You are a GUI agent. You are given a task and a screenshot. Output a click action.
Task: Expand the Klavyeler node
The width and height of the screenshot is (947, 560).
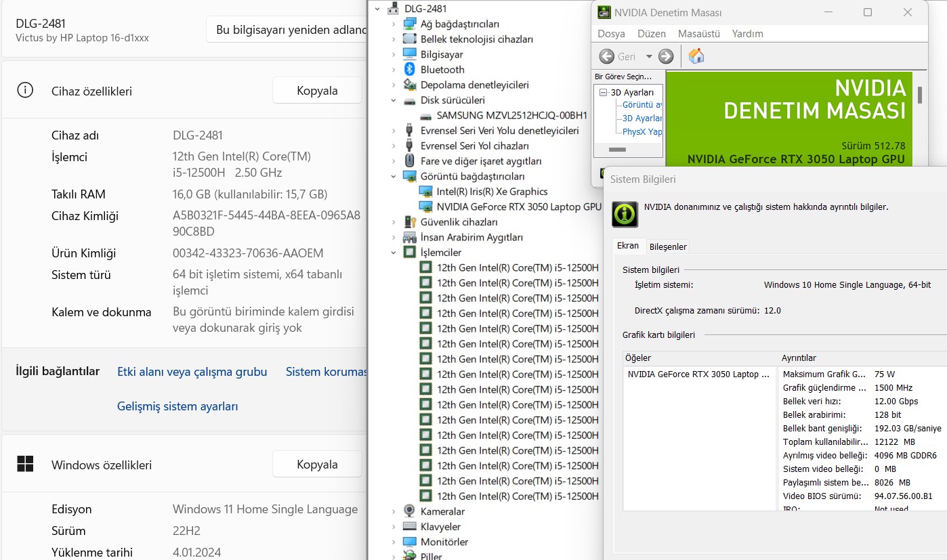point(393,527)
